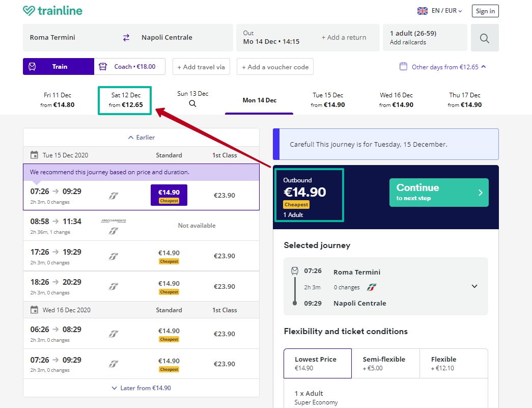Click + Add a return
Screen dimensions: 532x408
pyautogui.click(x=344, y=38)
